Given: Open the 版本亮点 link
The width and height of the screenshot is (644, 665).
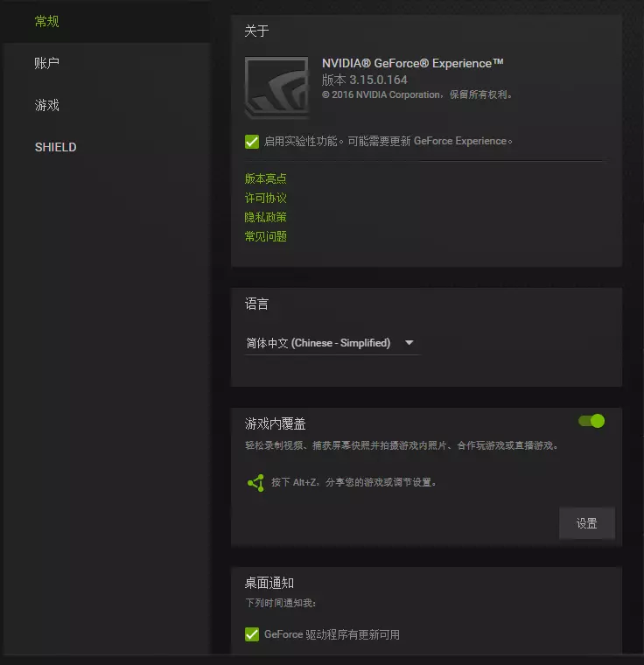Looking at the screenshot, I should pyautogui.click(x=266, y=178).
